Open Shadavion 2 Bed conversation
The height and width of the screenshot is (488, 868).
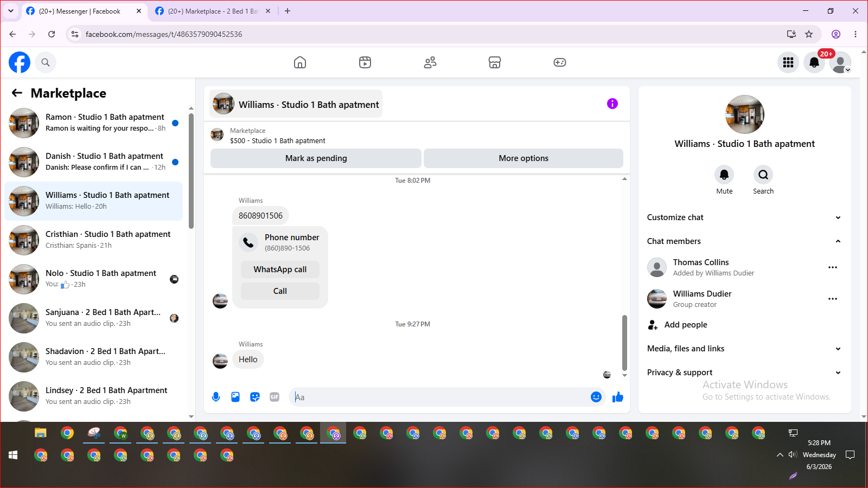[x=93, y=357]
